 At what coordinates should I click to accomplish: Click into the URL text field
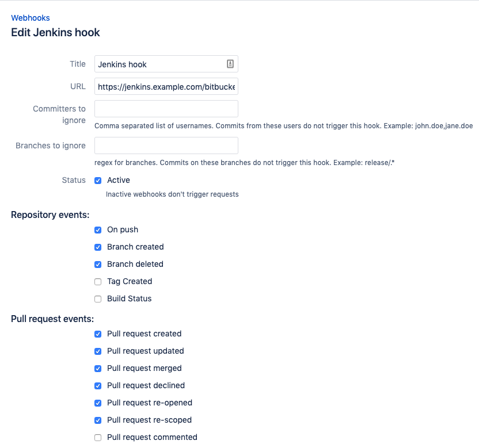pos(166,86)
